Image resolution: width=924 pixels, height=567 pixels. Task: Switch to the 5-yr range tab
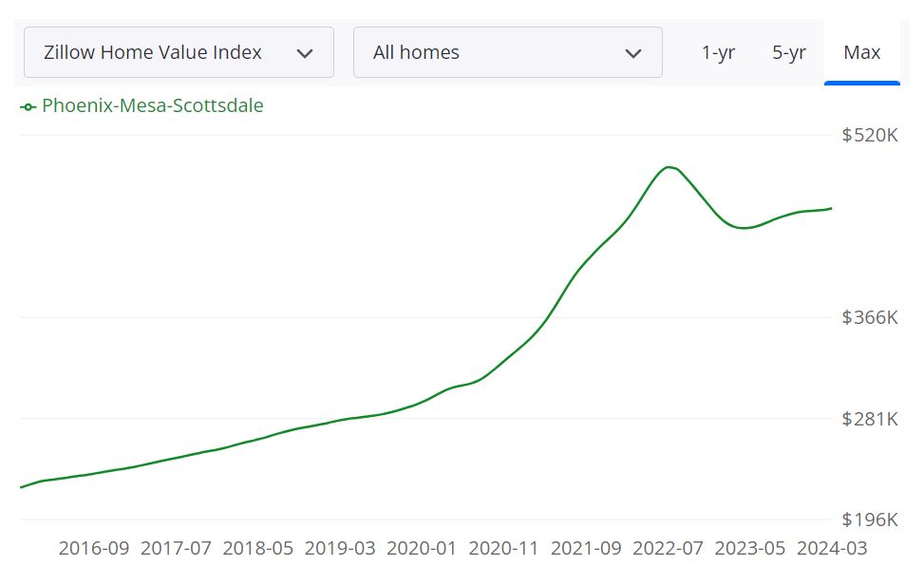[789, 52]
